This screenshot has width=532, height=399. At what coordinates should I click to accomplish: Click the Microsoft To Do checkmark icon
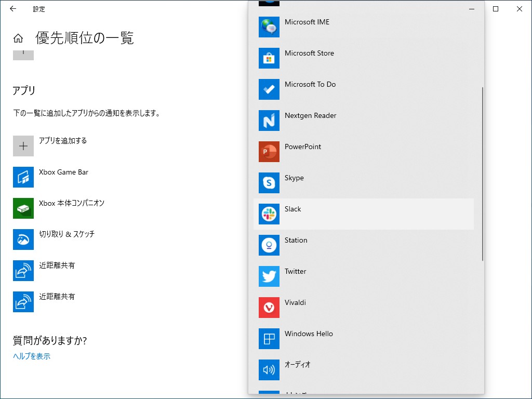coord(269,89)
